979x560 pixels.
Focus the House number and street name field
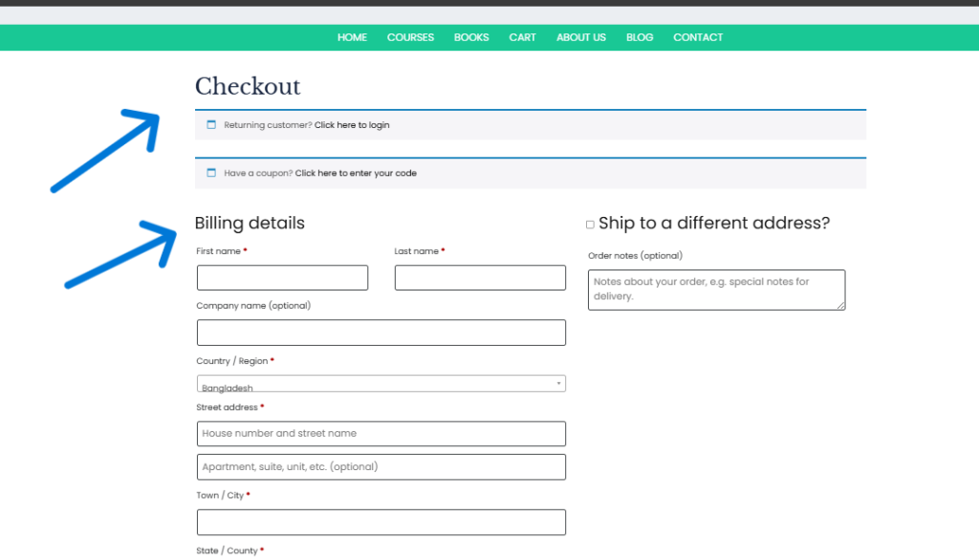click(381, 434)
